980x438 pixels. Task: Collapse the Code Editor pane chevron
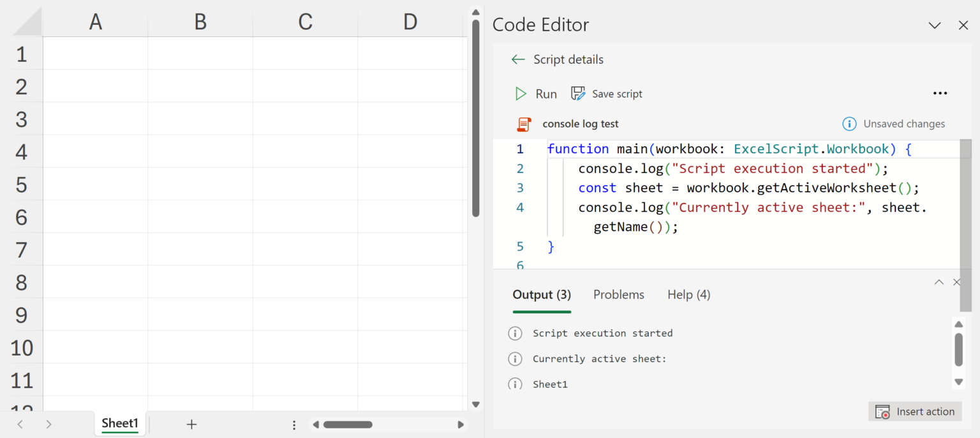[x=935, y=26]
